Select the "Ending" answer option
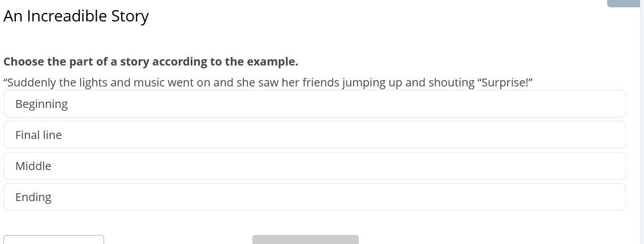Image resolution: width=644 pixels, height=244 pixels. [x=314, y=197]
